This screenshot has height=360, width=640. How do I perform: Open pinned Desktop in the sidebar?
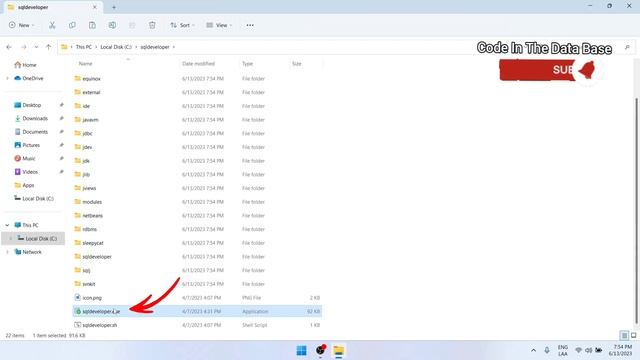tap(28, 105)
